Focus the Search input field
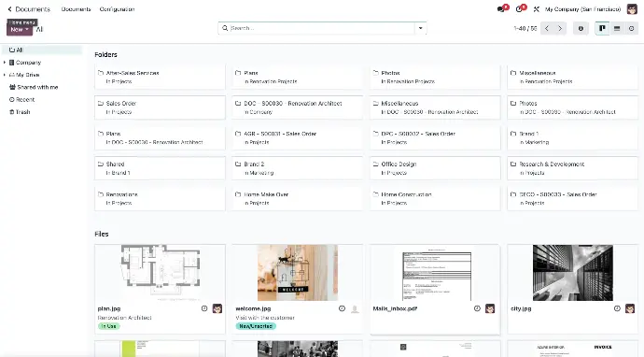Image resolution: width=644 pixels, height=357 pixels. click(322, 28)
